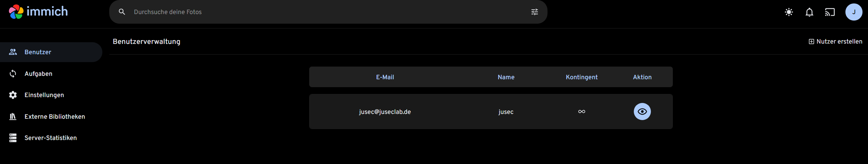Toggle light theme sun icon

[x=789, y=12]
